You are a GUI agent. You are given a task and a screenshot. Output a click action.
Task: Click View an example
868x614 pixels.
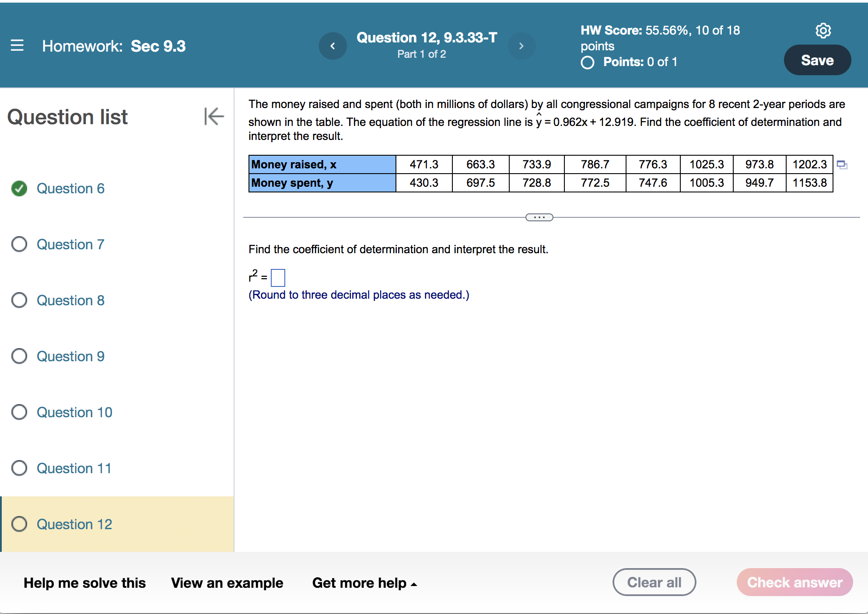pyautogui.click(x=227, y=583)
